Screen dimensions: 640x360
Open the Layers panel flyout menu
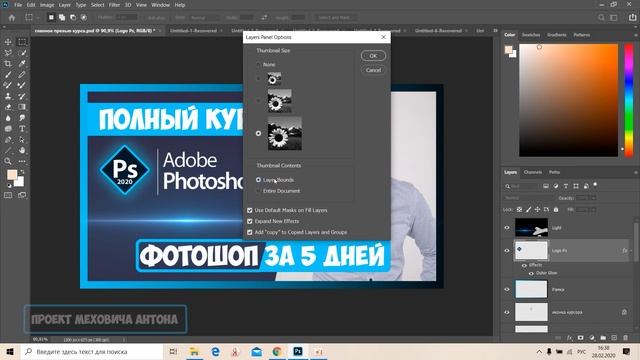click(636, 172)
